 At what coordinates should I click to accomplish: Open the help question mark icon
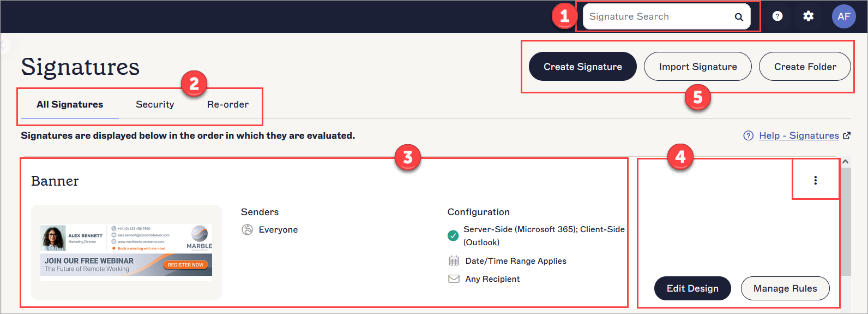pos(777,16)
